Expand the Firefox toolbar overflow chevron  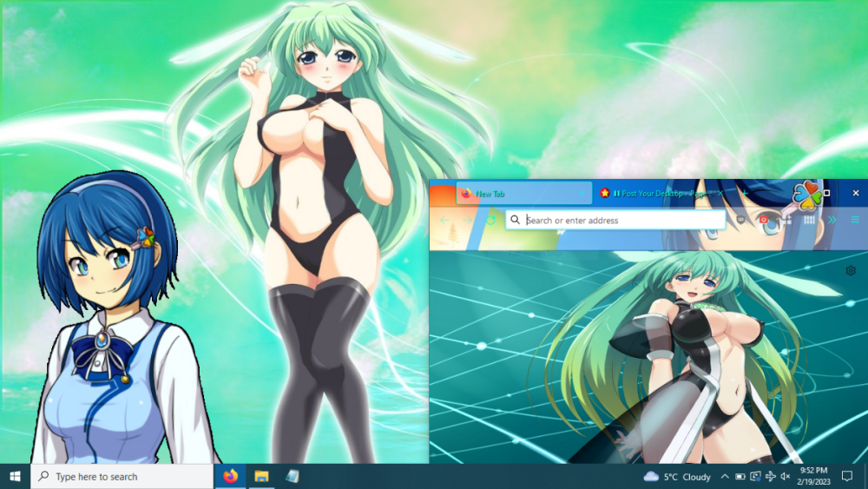(832, 221)
